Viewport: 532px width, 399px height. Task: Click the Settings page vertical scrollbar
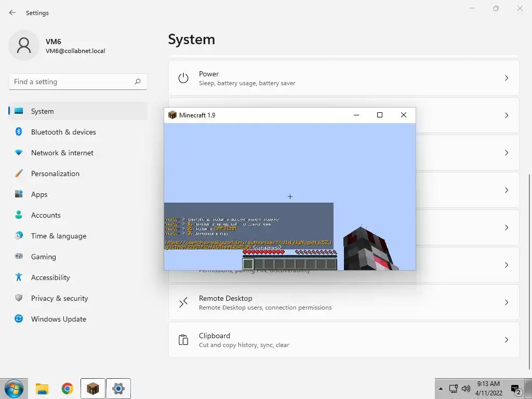[529, 271]
